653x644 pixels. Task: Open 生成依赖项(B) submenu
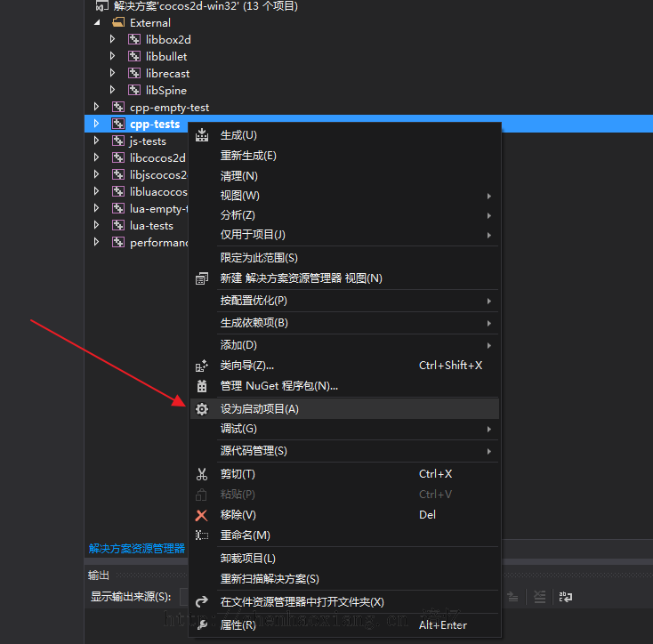(344, 323)
